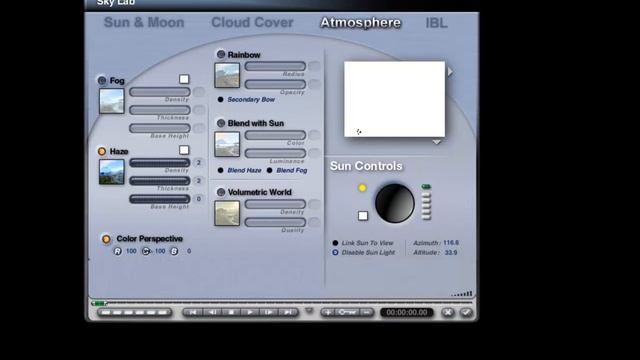Turn on Volumetric World toggle
This screenshot has height=360, width=640.
[x=221, y=192]
